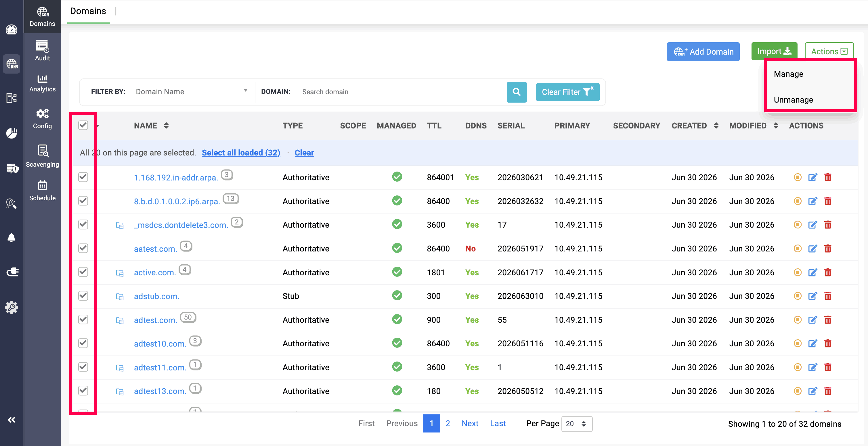The width and height of the screenshot is (868, 446).
Task: Edit the 1.168.192.in-addr.arpa. domain
Action: (x=812, y=177)
